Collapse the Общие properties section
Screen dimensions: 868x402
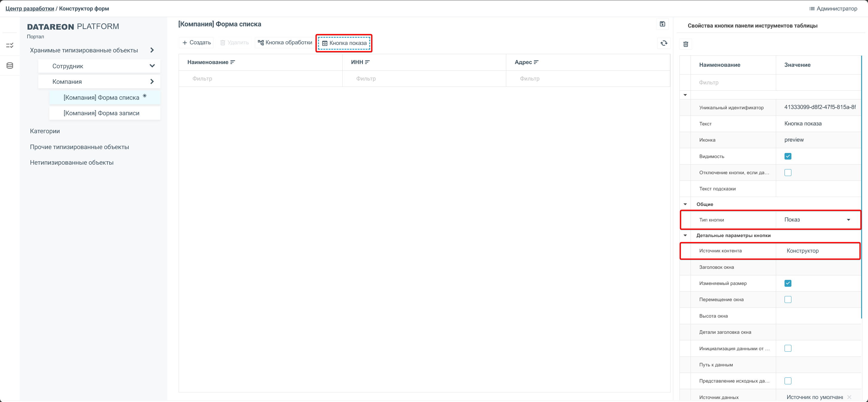685,204
